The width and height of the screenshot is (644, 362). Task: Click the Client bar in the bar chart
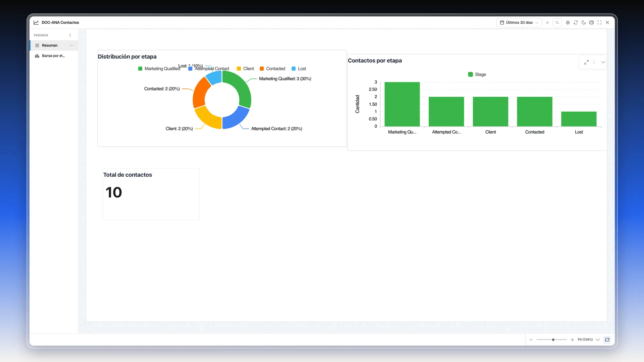(x=490, y=112)
